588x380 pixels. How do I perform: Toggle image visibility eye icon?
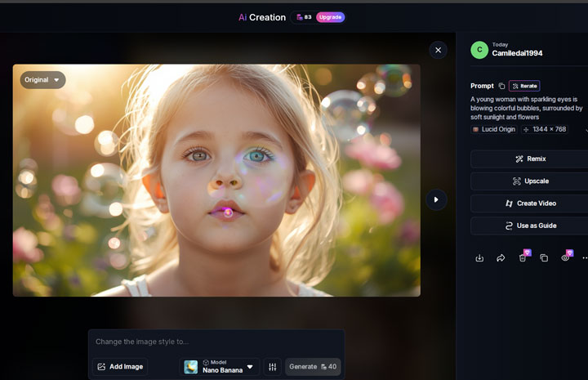click(565, 258)
